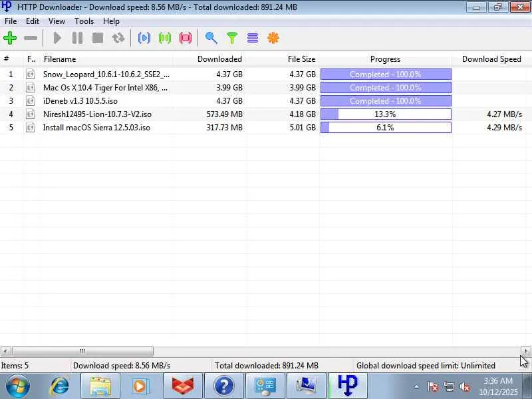This screenshot has width=532, height=399.
Task: Click the blue question mark Help taskbar icon
Action: click(223, 386)
